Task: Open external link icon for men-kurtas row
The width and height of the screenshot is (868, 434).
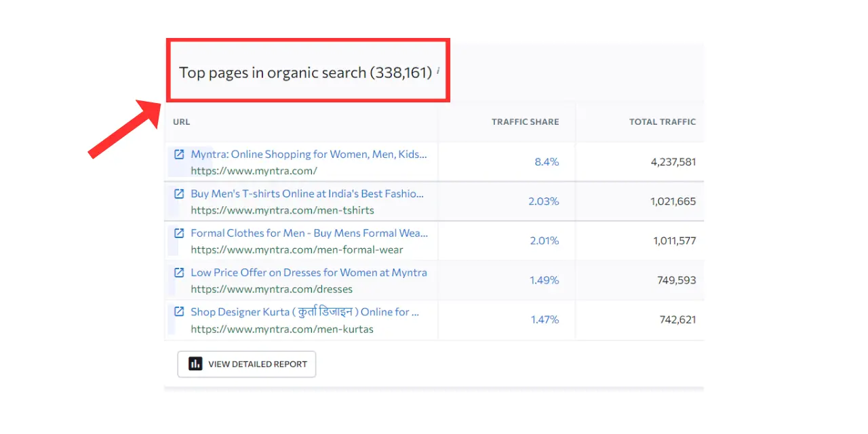Action: point(179,312)
